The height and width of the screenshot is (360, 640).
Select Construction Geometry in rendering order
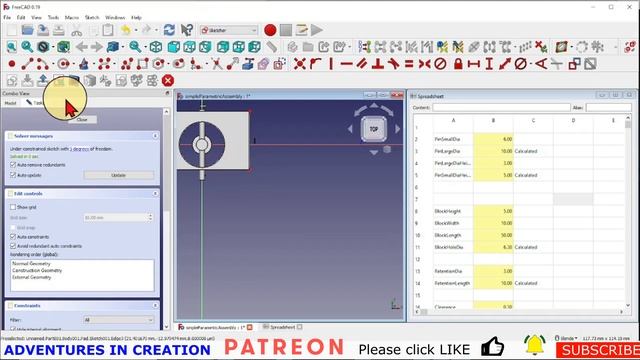[x=37, y=270]
